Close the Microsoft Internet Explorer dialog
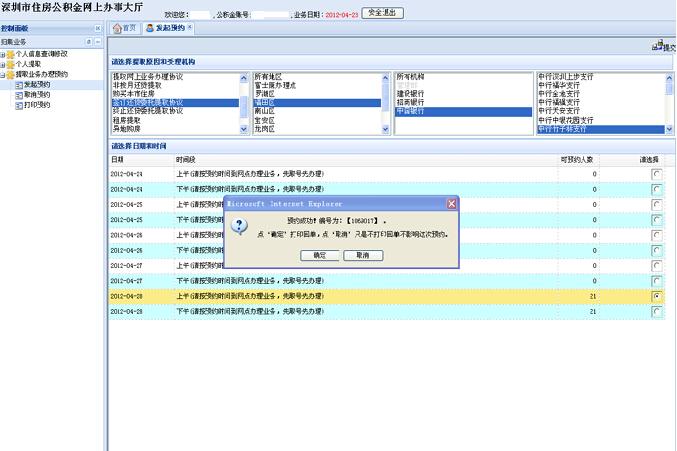 coord(451,203)
